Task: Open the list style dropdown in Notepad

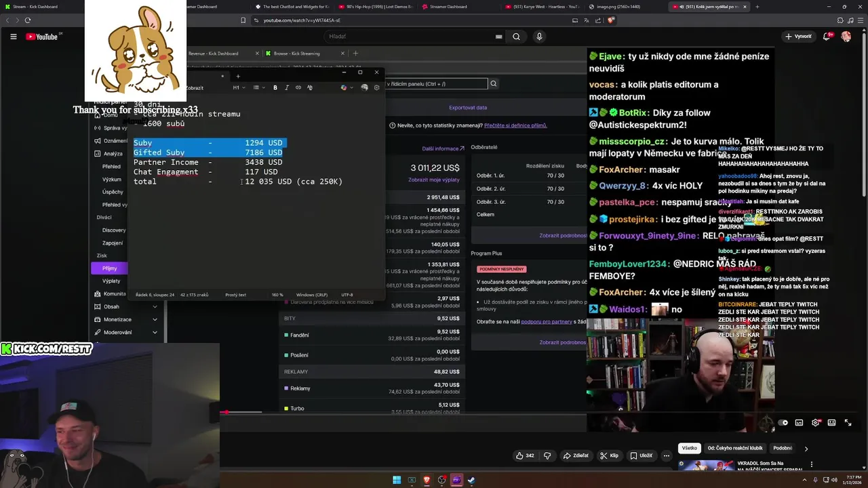Action: coord(258,87)
